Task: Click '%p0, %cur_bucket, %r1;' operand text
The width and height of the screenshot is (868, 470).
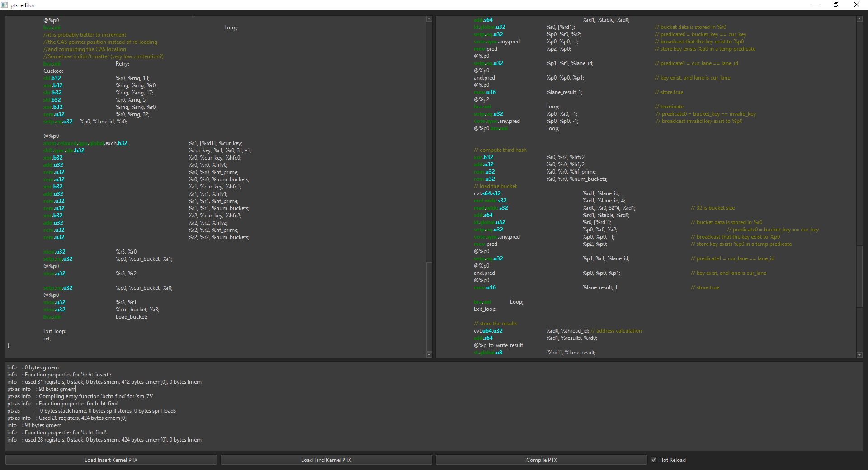Action: pos(144,259)
